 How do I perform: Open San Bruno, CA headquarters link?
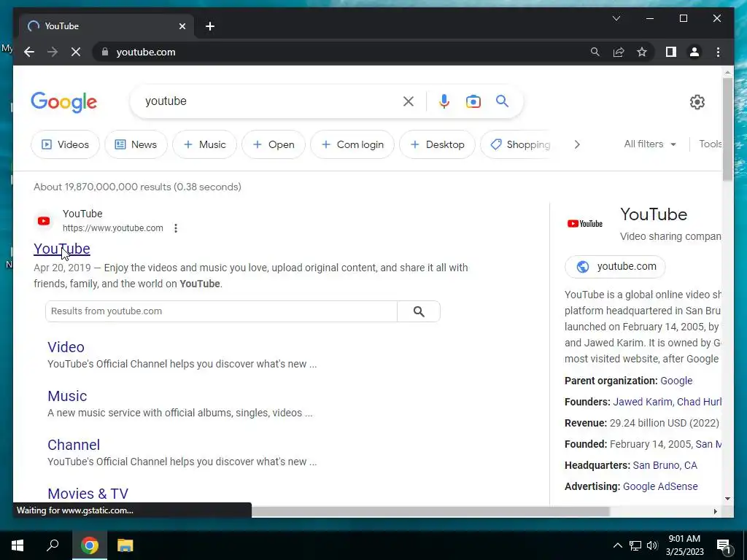click(665, 465)
